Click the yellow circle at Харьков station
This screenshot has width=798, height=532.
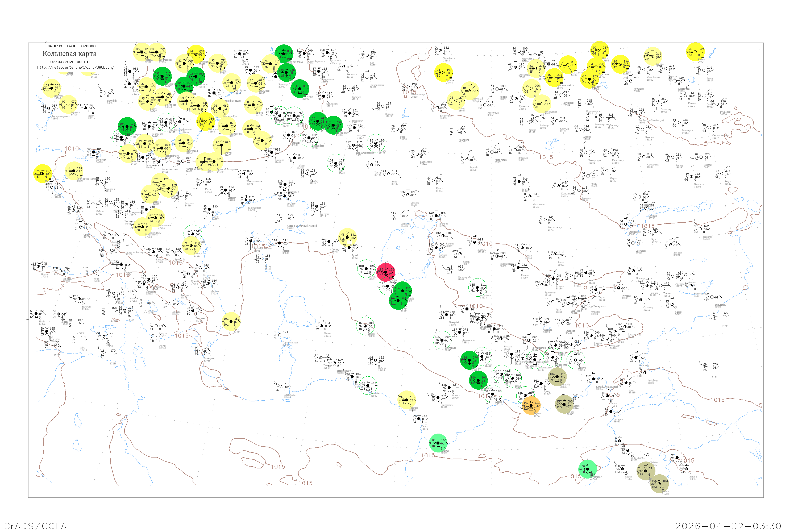tap(68, 105)
